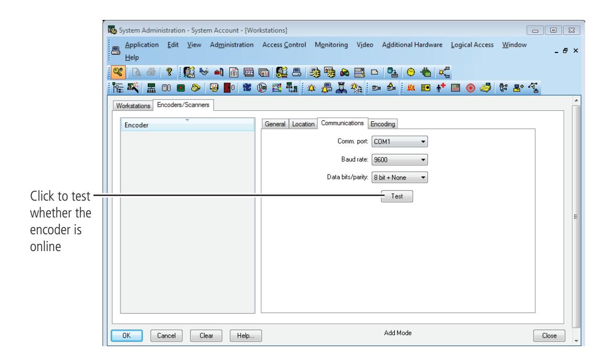Click the green chip hardware icon

[x=426, y=72]
